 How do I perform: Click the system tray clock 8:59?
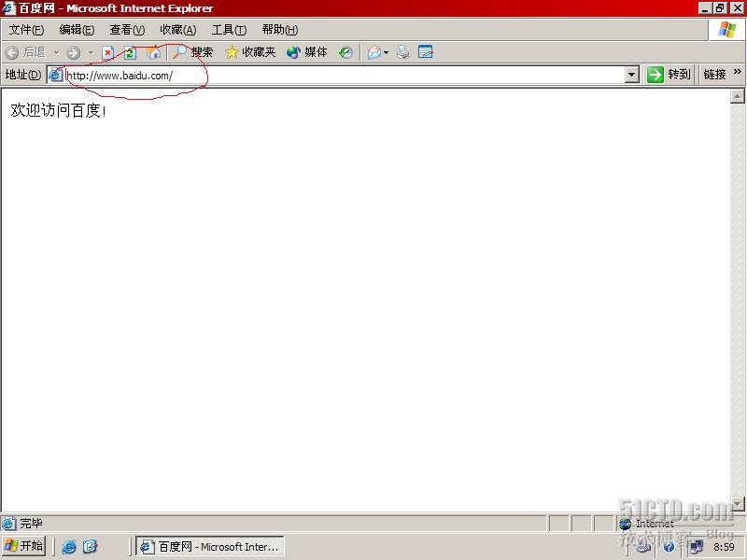[x=724, y=547]
